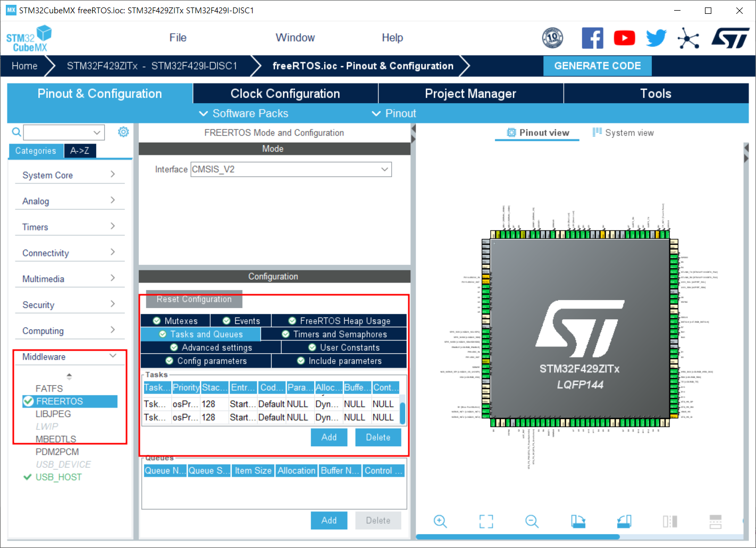Switch to Clock Configuration tab

tap(285, 94)
